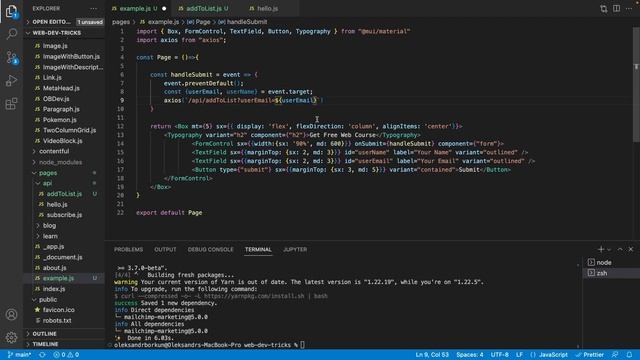Open robots.txt in public folder

[64, 320]
